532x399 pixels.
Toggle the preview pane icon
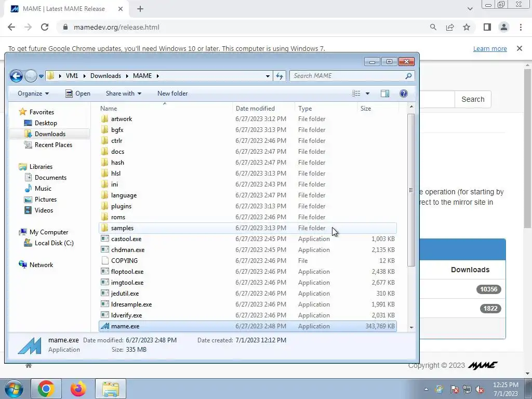click(385, 94)
